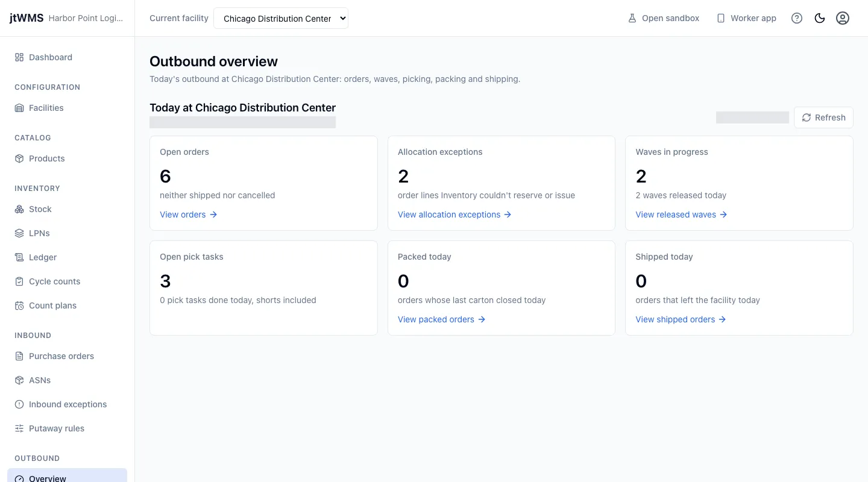Screen dimensions: 868x482
Task: Click the jtWMS logo text
Action: click(27, 18)
